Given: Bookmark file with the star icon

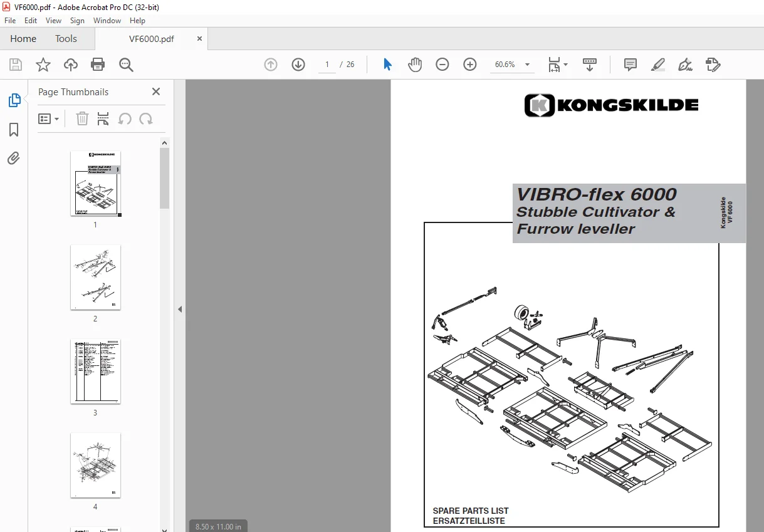Looking at the screenshot, I should point(43,65).
